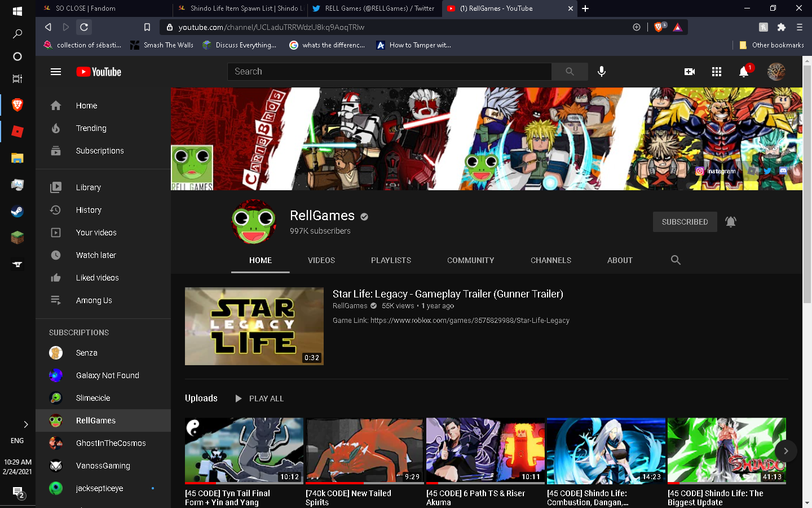Open the account avatar menu
The width and height of the screenshot is (812, 508).
tap(776, 72)
